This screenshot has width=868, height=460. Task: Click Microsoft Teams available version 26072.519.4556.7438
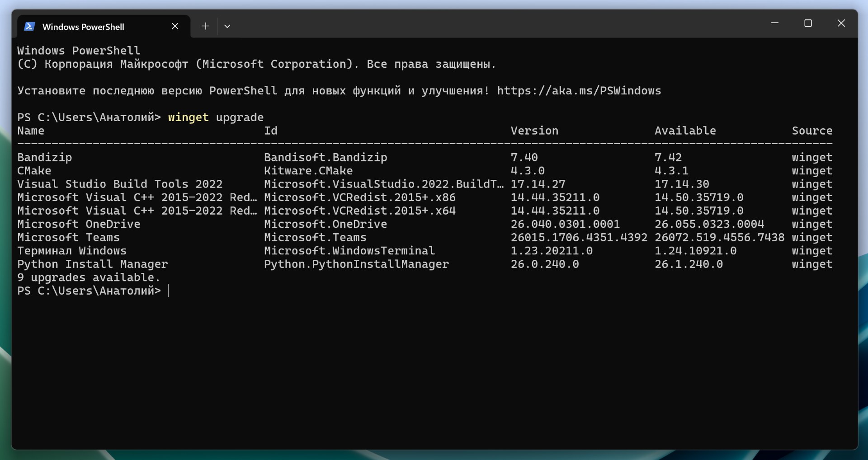tap(719, 238)
